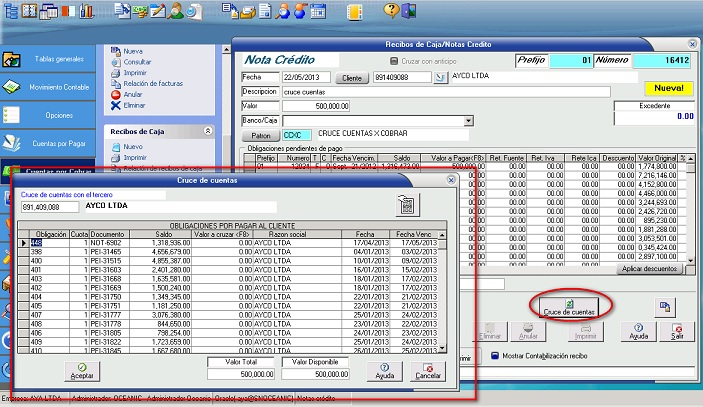Collapse the Recibos de Caja panel

(x=207, y=130)
